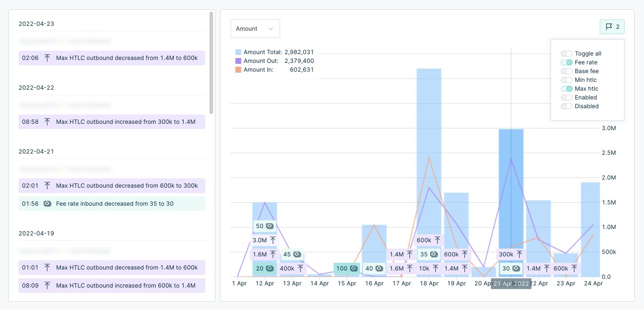Click the Amount Out purple legend swatch
644x310 pixels.
238,61
